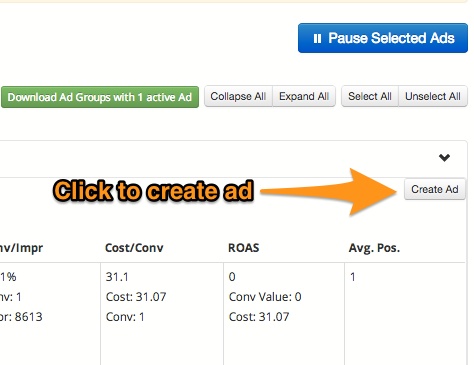
Task: Click the Conv Value: 0 text
Action: click(x=265, y=297)
